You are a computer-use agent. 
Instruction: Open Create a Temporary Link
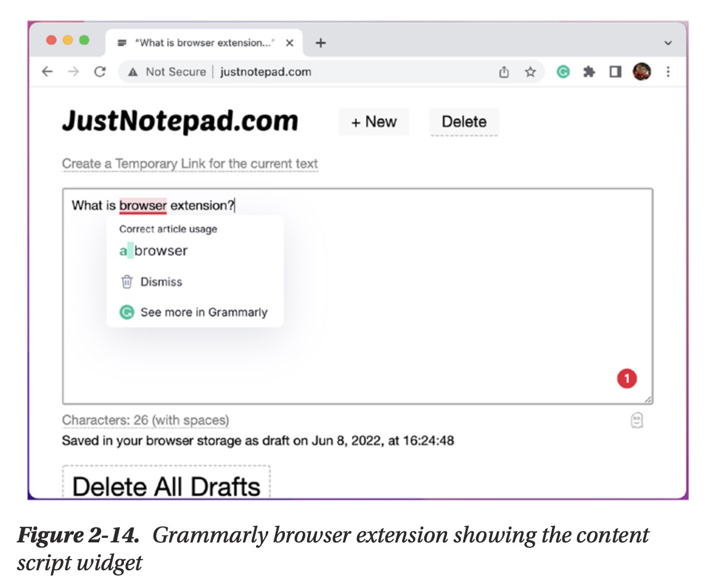pos(190,164)
